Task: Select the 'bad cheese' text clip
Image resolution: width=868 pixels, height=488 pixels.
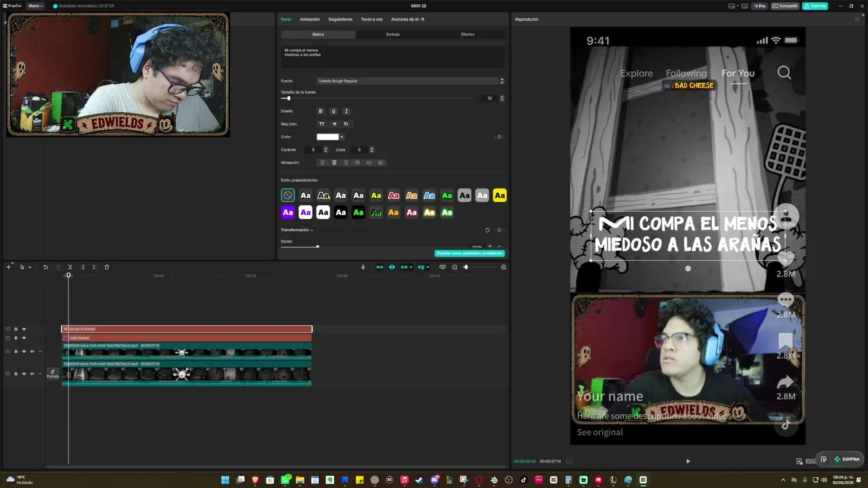Action: tap(186, 338)
